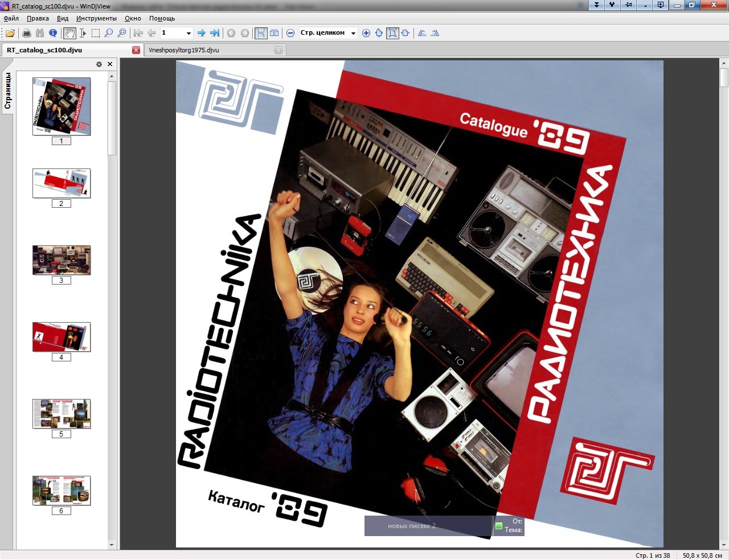Open the Помощь menu
Screen dimensions: 729x560
(x=162, y=18)
